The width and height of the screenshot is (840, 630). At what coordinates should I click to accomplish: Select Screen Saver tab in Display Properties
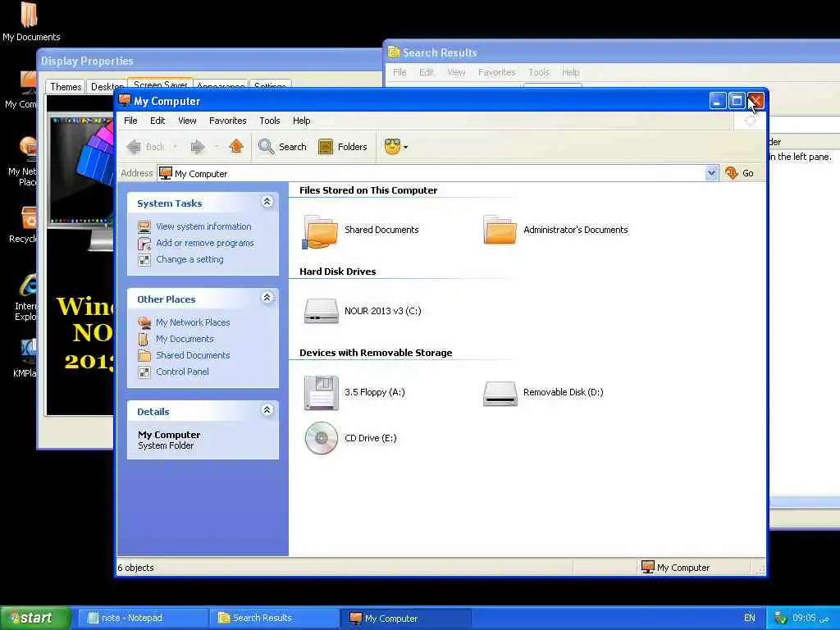(160, 85)
